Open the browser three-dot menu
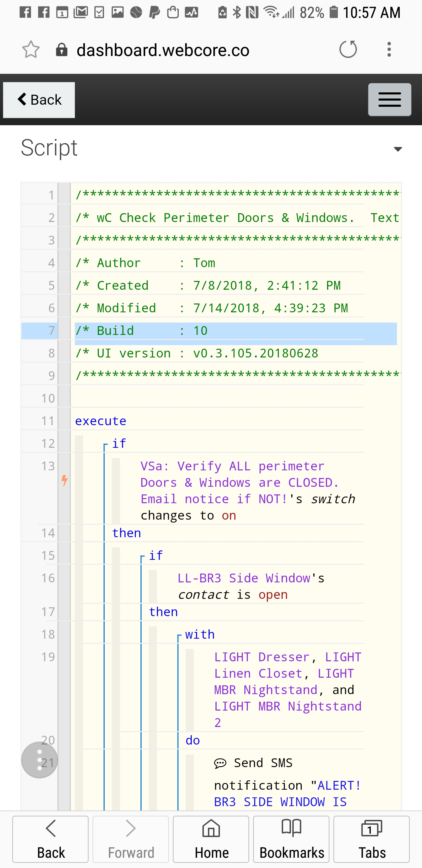The width and height of the screenshot is (422, 868). [389, 50]
